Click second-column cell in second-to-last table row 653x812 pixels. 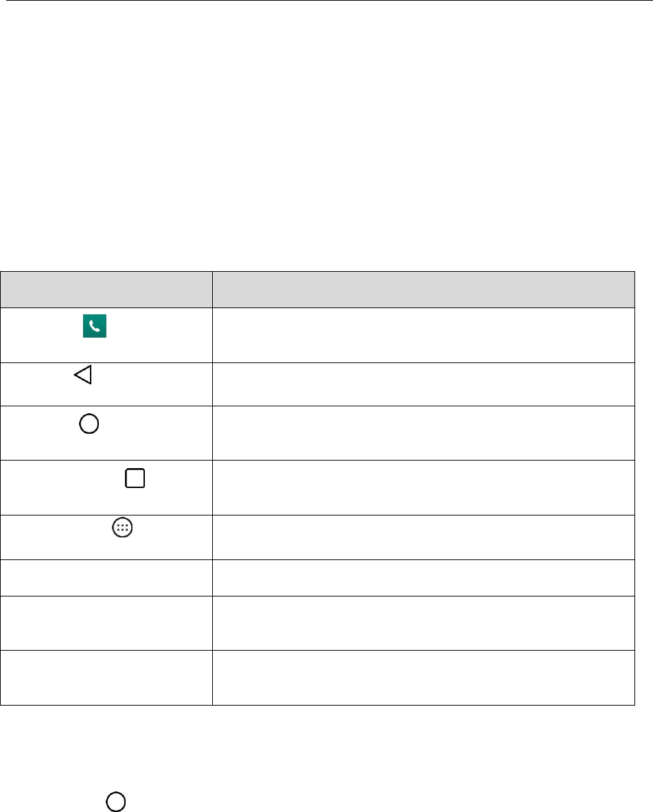(x=424, y=623)
